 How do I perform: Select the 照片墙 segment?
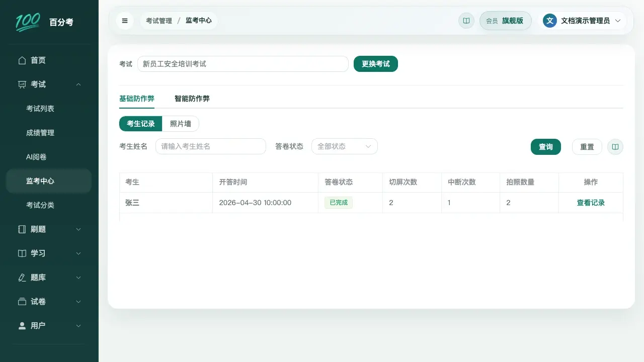click(181, 124)
